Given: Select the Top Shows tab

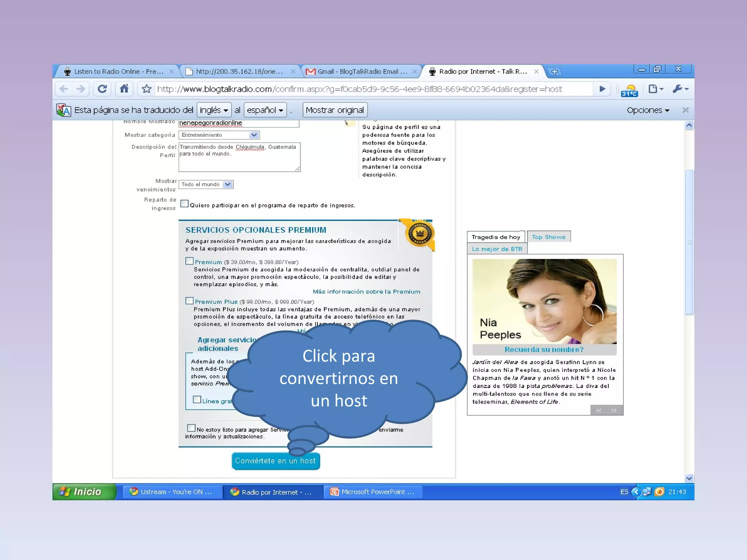Looking at the screenshot, I should pos(549,237).
